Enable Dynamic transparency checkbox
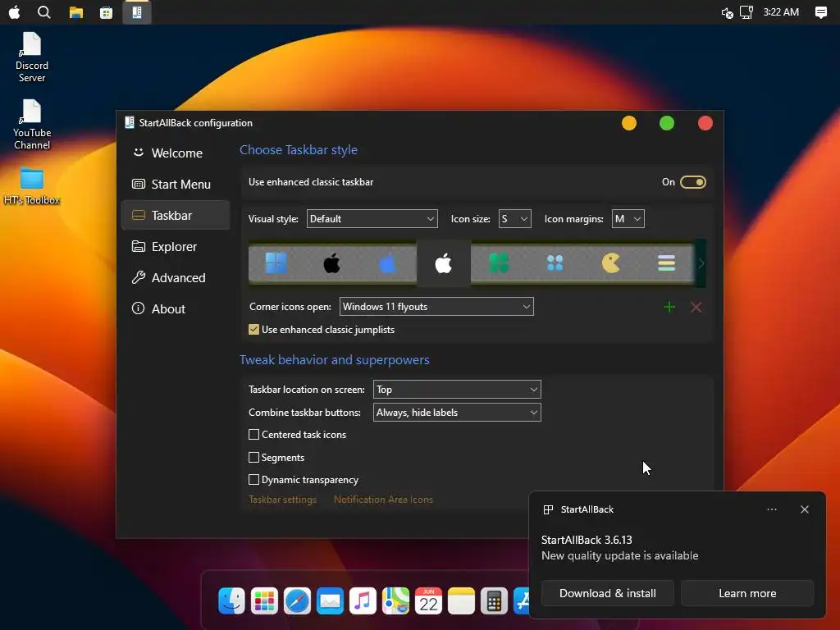 pos(254,480)
